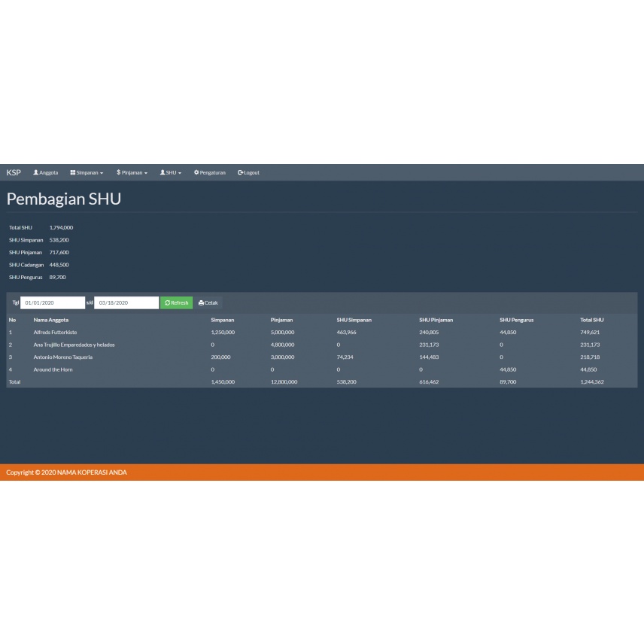The width and height of the screenshot is (644, 644).
Task: Click the SHU Pengurus column header
Action: (x=517, y=320)
